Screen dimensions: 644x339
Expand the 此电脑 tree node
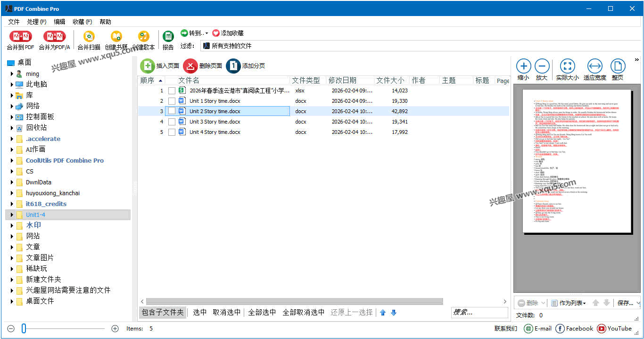click(12, 84)
